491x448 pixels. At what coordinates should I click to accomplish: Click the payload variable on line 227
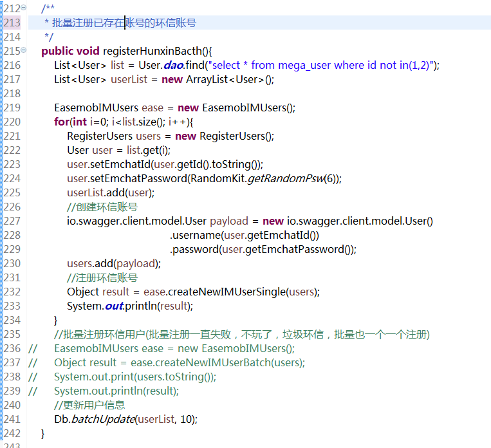coord(229,221)
